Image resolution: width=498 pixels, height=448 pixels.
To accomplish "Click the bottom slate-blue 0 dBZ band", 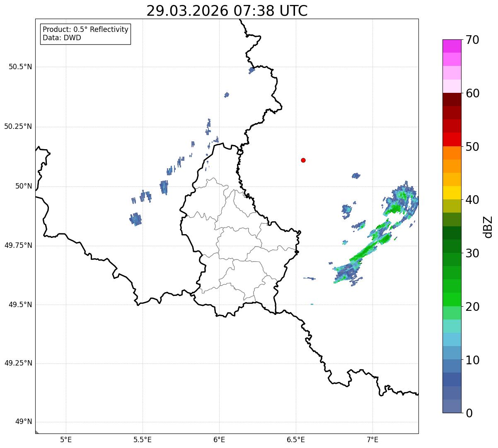I will click(452, 406).
